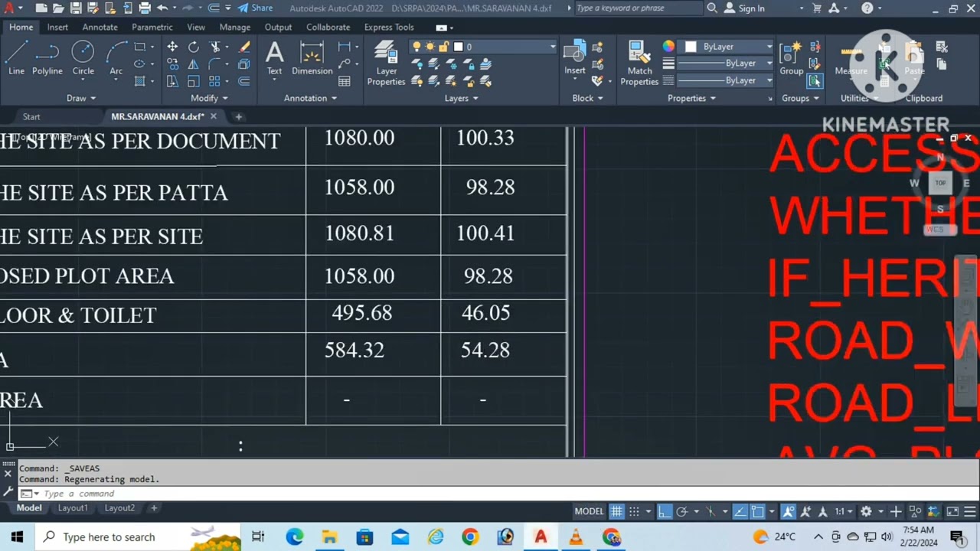The image size is (980, 551).
Task: Click the Share button
Action: pyautogui.click(x=255, y=8)
